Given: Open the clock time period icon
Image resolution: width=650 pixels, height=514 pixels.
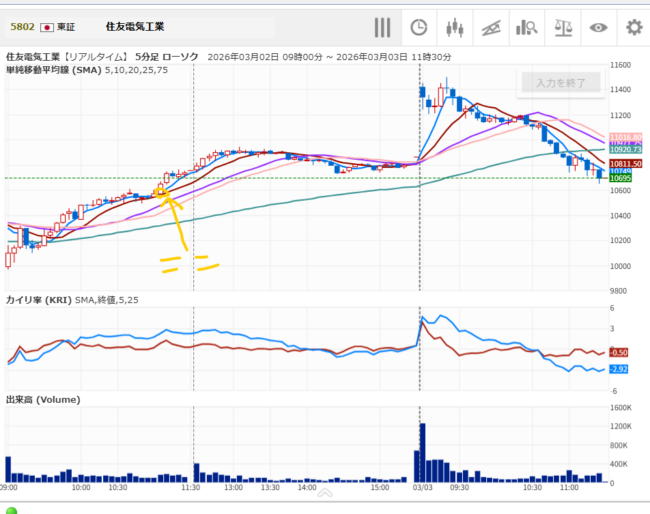Looking at the screenshot, I should (419, 27).
